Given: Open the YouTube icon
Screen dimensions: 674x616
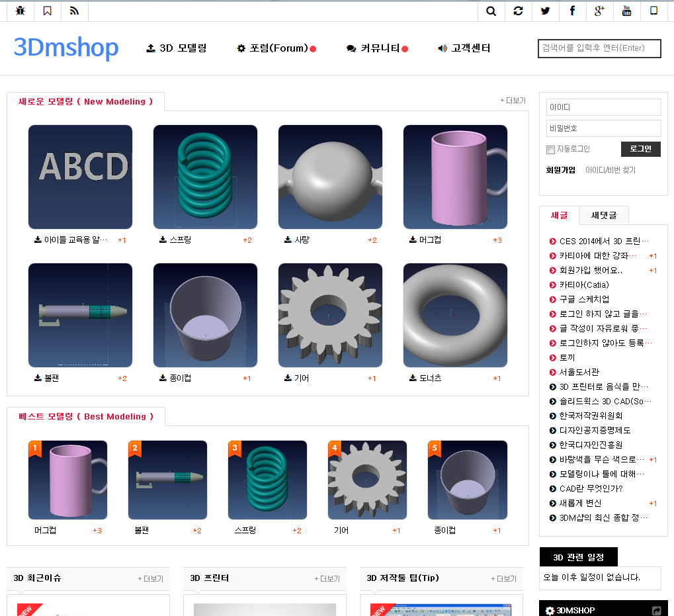Looking at the screenshot, I should pyautogui.click(x=626, y=11).
